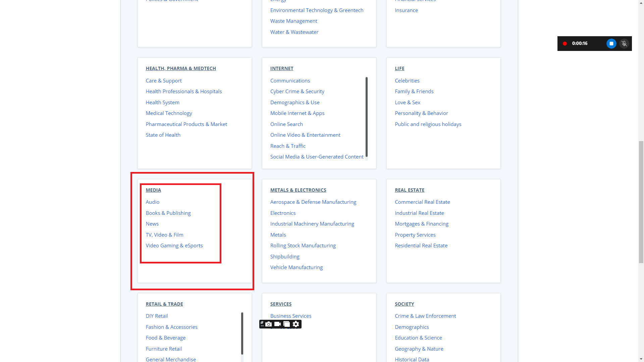Click the overlapping windows icon in floating toolbar

286,324
